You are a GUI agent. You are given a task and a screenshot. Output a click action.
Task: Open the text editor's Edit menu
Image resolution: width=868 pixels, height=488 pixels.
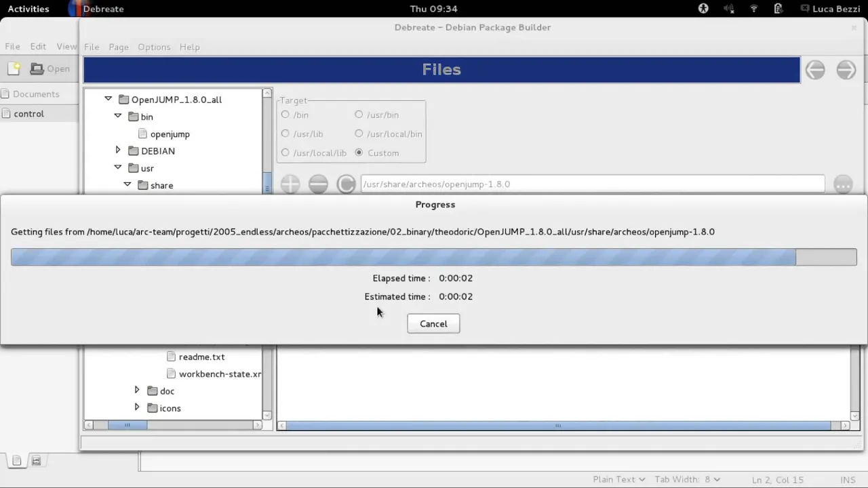(x=38, y=46)
